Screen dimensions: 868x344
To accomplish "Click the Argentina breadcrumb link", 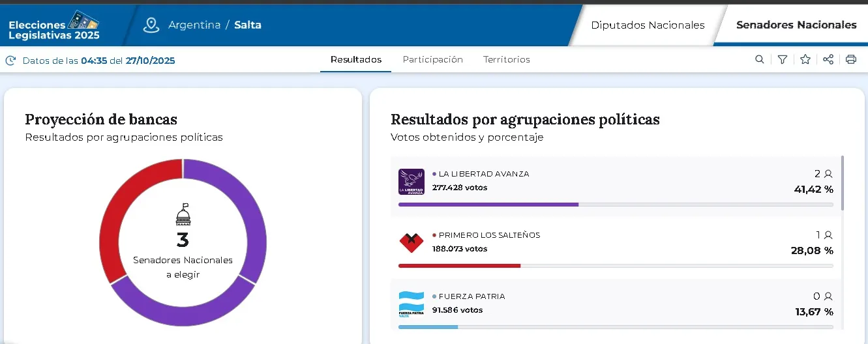I will [194, 25].
